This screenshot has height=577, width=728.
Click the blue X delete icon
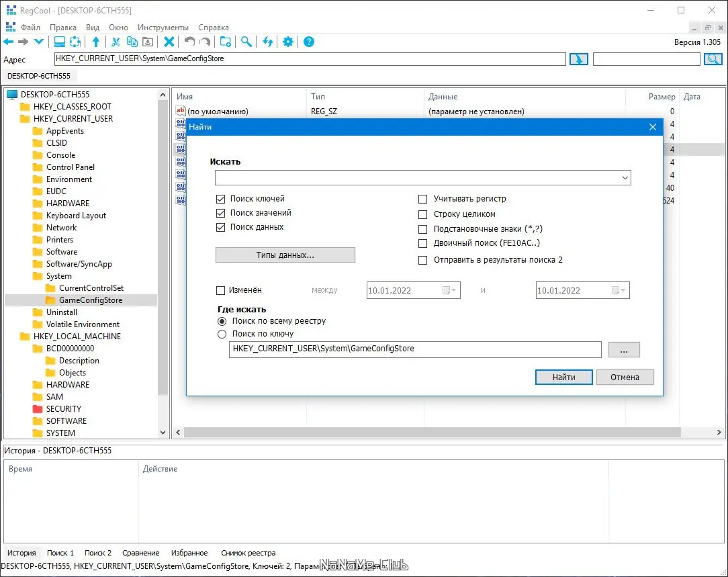pyautogui.click(x=169, y=42)
